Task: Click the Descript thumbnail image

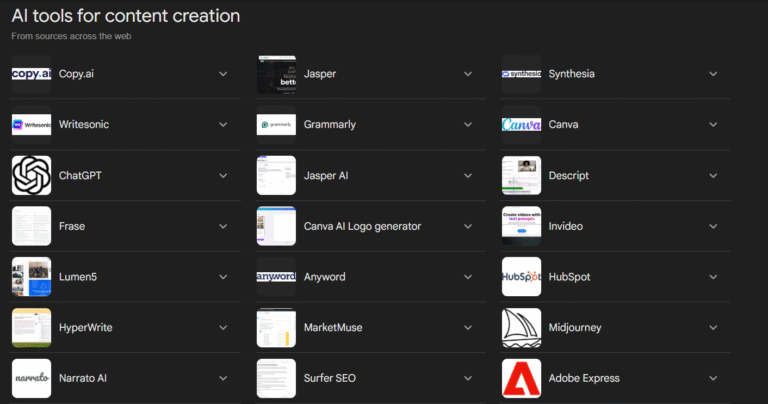Action: tap(522, 175)
